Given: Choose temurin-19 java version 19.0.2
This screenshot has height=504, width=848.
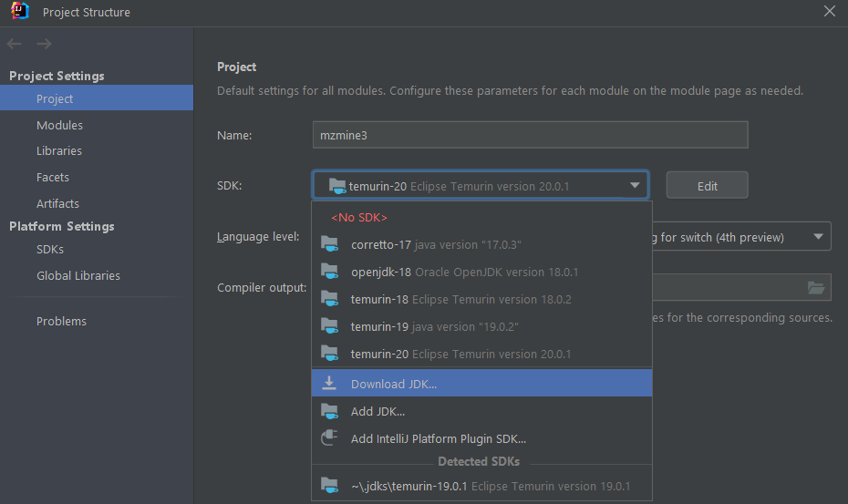Looking at the screenshot, I should [x=481, y=326].
